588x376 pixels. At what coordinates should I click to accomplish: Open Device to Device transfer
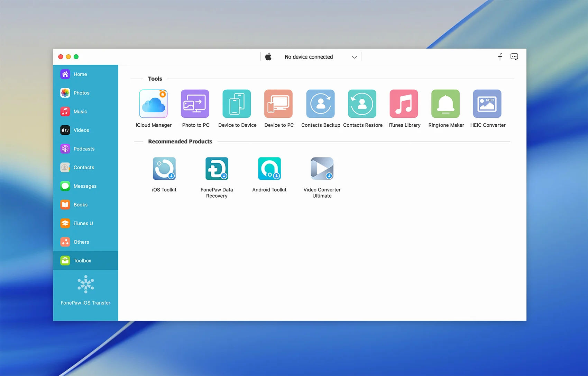[x=237, y=104]
